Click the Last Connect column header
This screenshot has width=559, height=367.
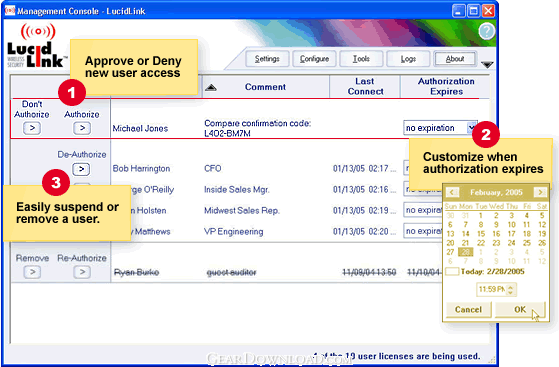pos(365,87)
